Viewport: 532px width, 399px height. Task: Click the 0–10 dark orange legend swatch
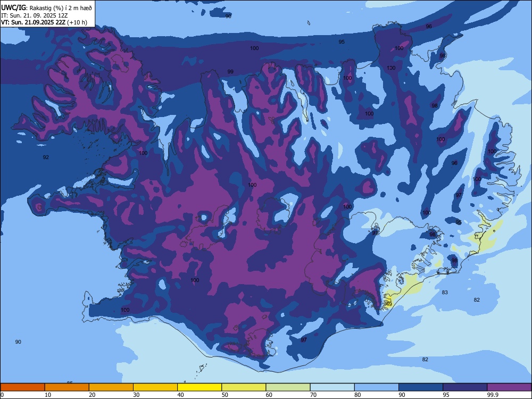pos(22,387)
